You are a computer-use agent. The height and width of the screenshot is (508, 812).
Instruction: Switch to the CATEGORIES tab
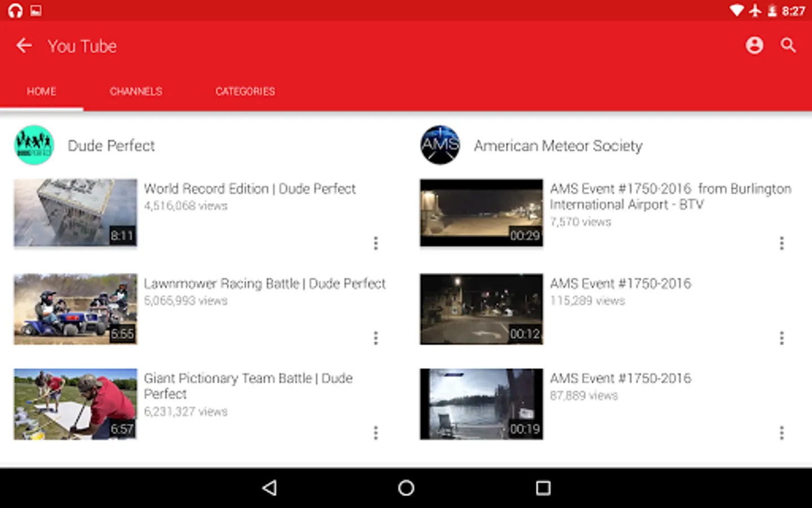245,91
